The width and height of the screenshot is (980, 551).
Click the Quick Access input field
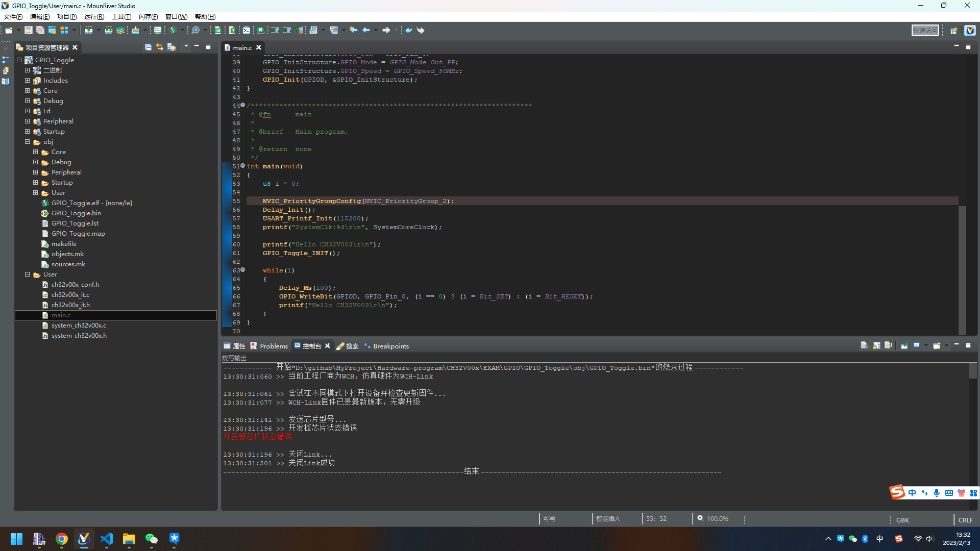tap(925, 31)
